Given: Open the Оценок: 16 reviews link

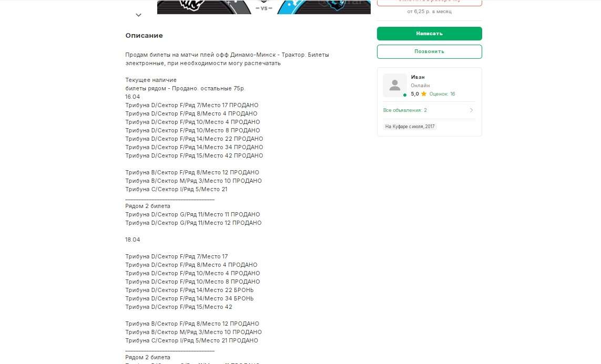Looking at the screenshot, I should pos(442,94).
